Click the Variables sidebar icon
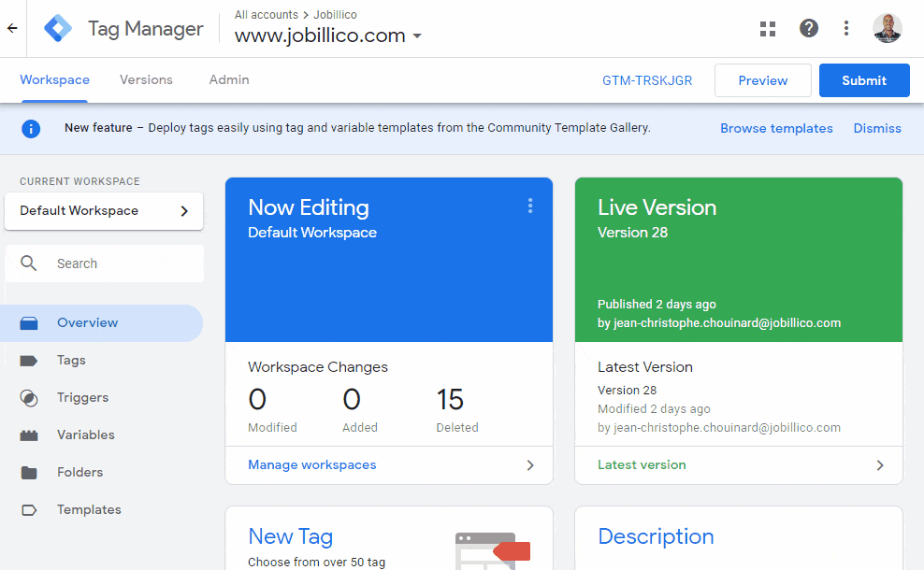Image resolution: width=924 pixels, height=570 pixels. tap(29, 435)
